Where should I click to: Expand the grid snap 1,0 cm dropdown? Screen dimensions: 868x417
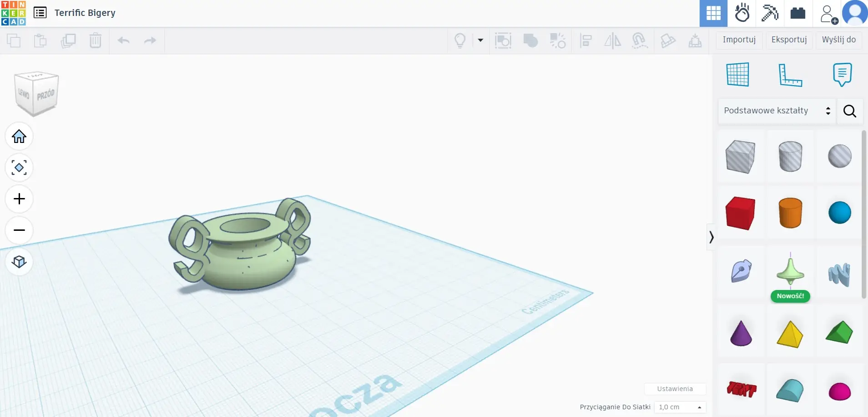click(x=681, y=407)
